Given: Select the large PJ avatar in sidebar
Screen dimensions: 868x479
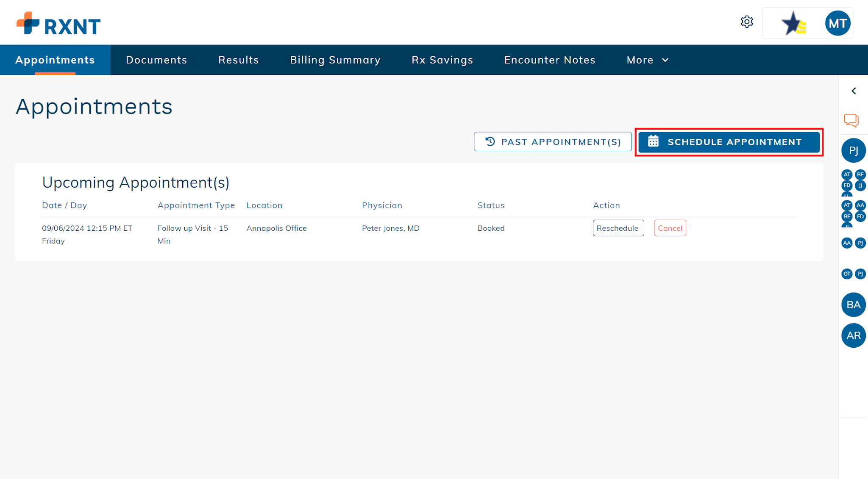Looking at the screenshot, I should [853, 150].
